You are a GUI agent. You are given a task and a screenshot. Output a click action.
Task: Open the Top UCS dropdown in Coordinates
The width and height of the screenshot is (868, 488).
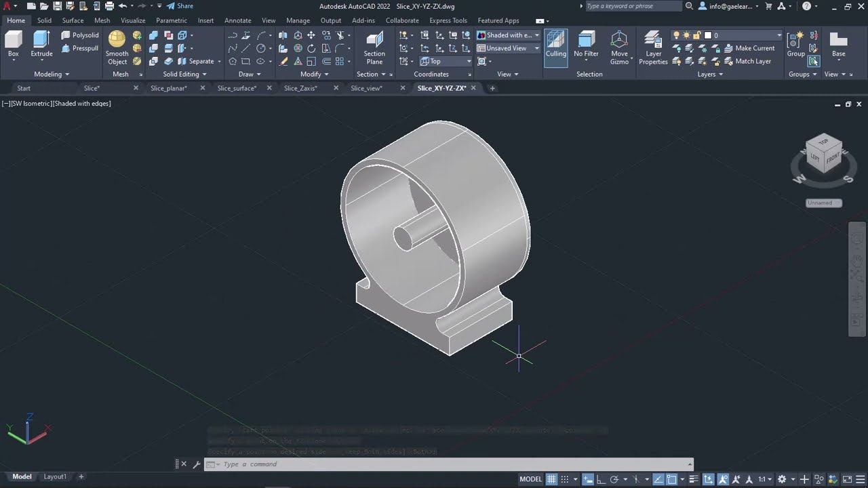coord(446,61)
